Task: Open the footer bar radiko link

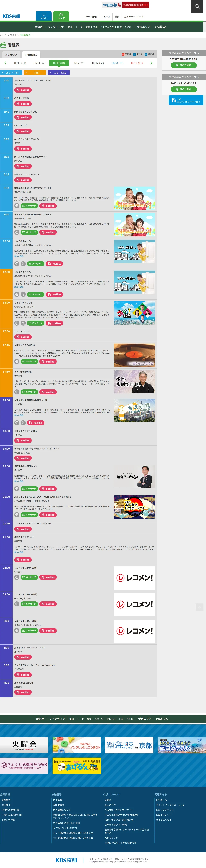Action: click(162, 719)
